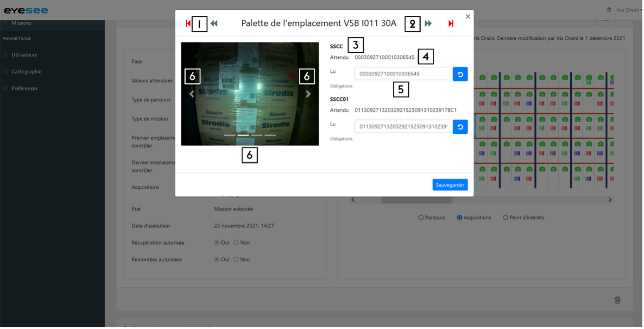Select the Point d'intérêts radio button
This screenshot has width=644, height=329.
pyautogui.click(x=506, y=217)
